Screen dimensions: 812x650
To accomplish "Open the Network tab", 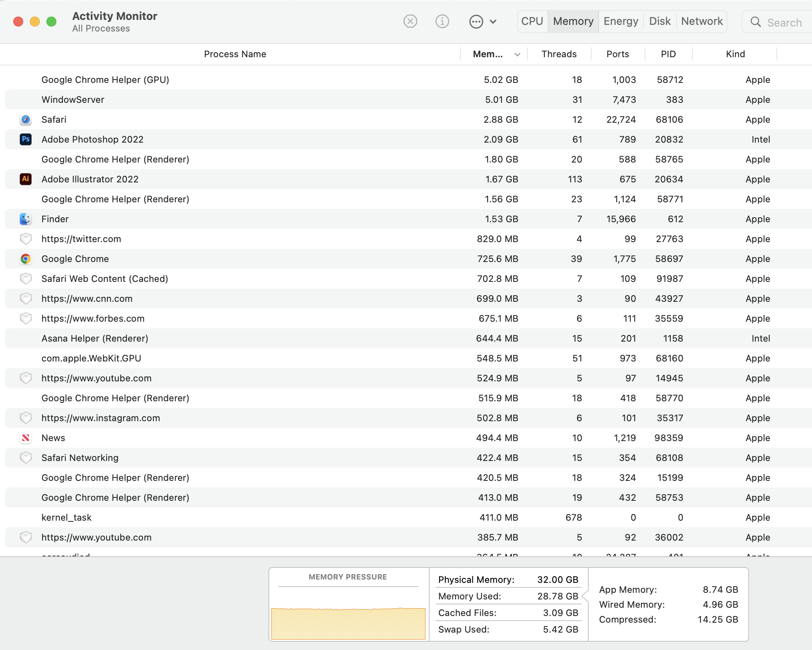I will [702, 22].
